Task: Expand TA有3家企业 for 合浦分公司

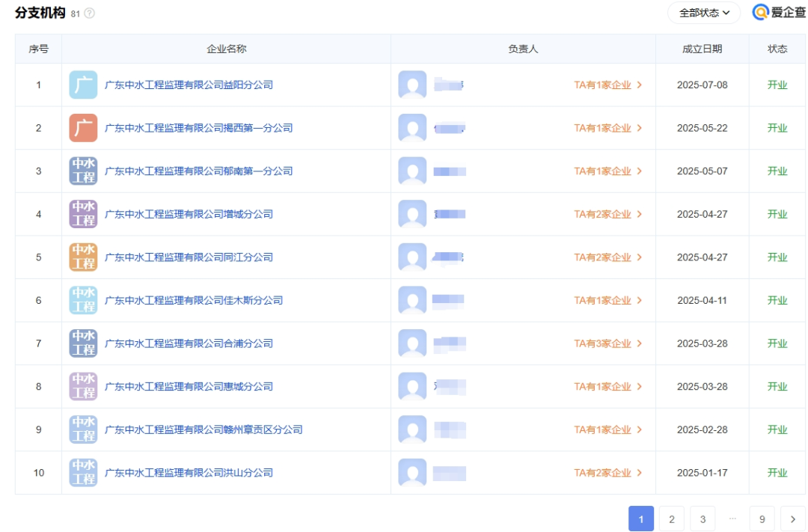Action: [x=607, y=343]
